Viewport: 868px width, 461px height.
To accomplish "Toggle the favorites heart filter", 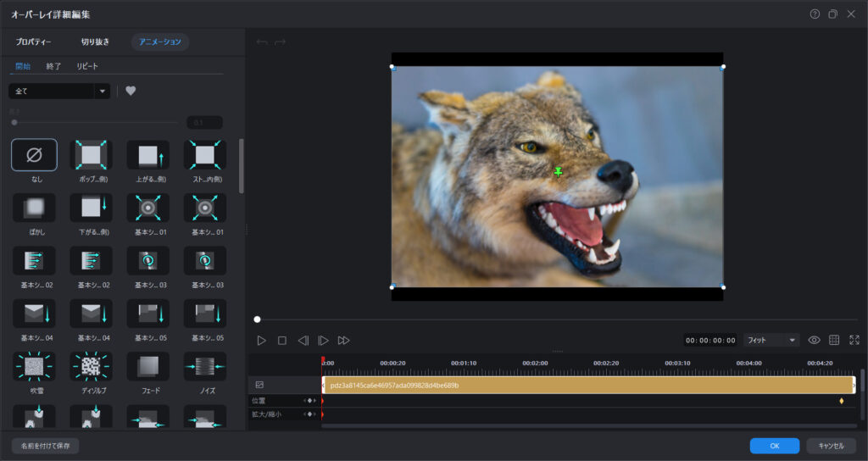I will (x=131, y=91).
